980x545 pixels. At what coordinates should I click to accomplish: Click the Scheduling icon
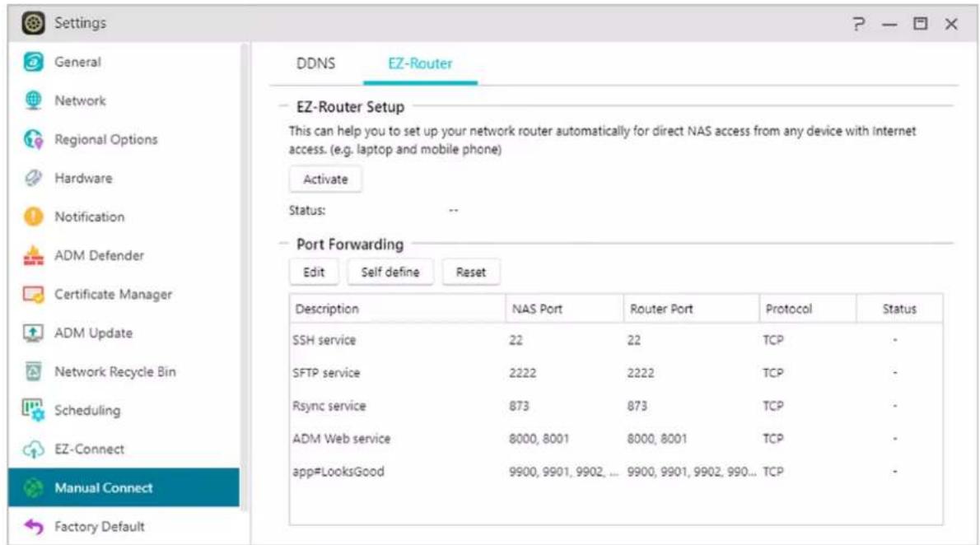point(33,410)
